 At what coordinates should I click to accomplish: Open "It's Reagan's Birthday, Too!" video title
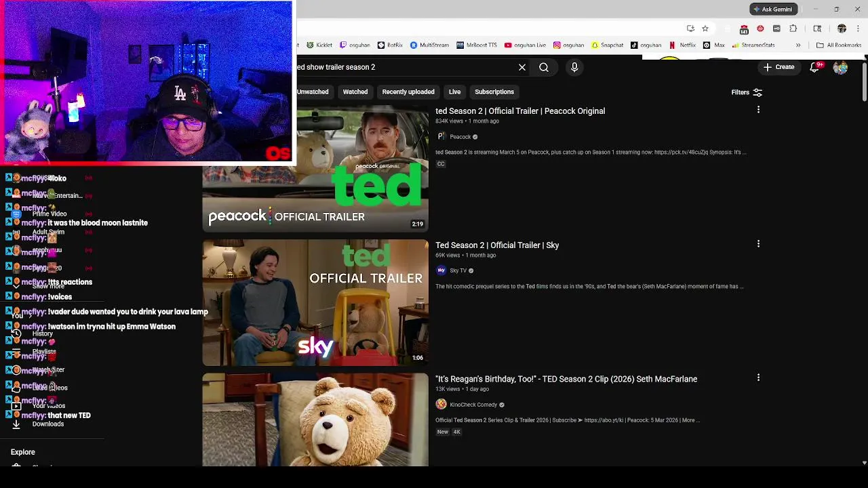[x=566, y=379]
